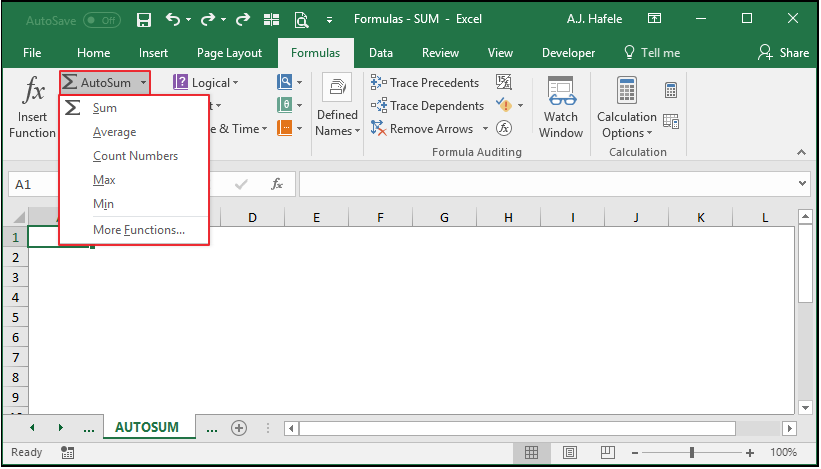
Task: Click the Calculate Sheet icon
Action: click(x=671, y=121)
